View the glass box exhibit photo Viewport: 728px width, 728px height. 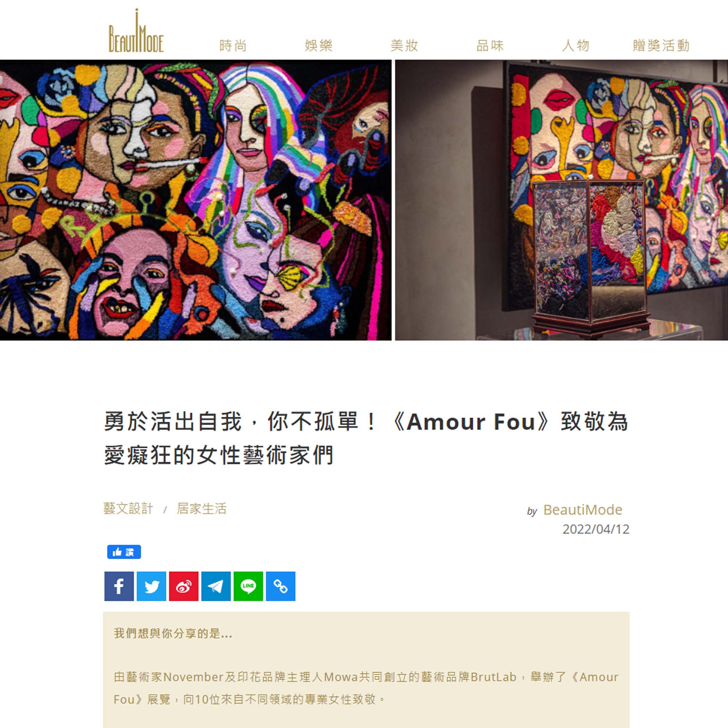pos(561,200)
